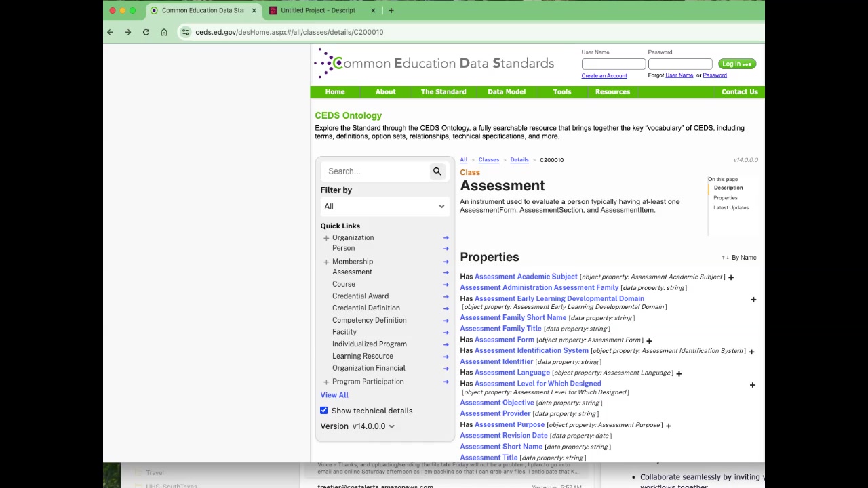
Task: Open a new browser tab
Action: [x=391, y=10]
